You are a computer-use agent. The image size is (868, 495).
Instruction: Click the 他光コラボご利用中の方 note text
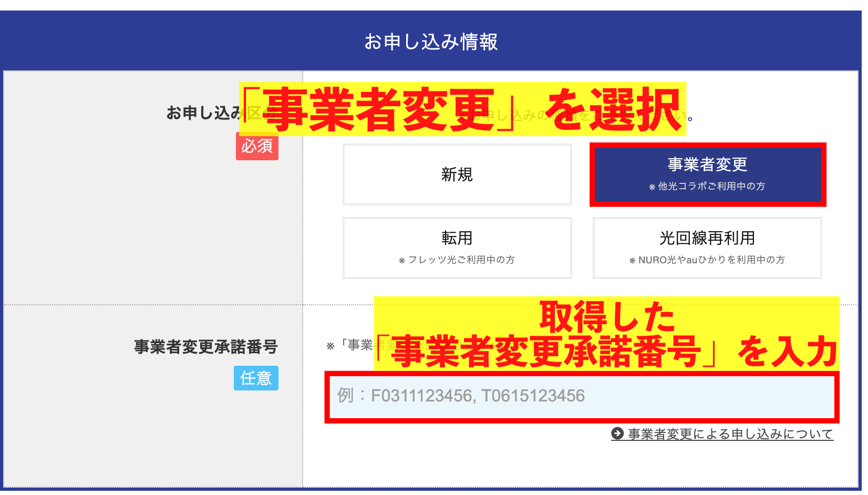708,185
